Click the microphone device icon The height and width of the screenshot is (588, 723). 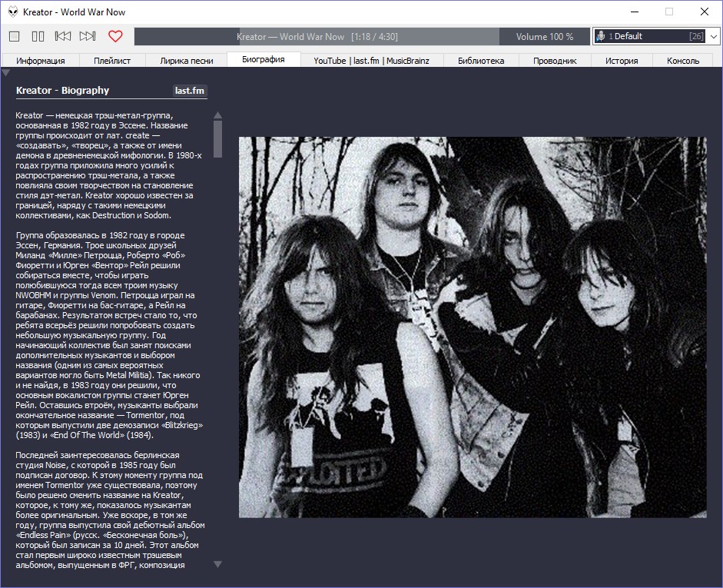tap(600, 36)
